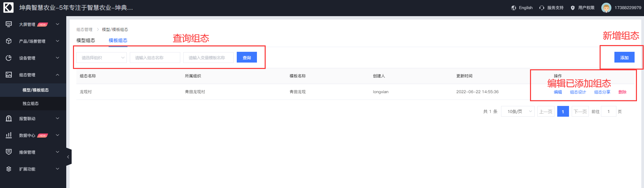This screenshot has height=188, width=644.
Task: Click the 报警联动 alarm icon
Action: (9, 118)
